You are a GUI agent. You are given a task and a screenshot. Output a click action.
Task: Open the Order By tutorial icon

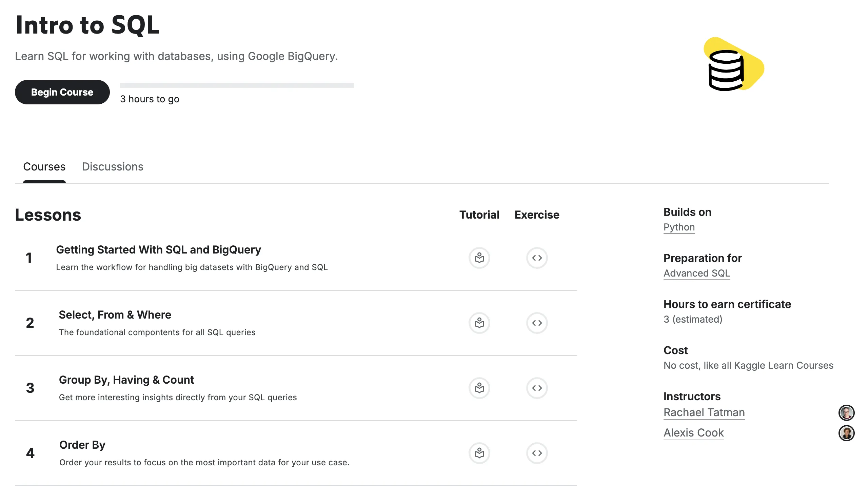tap(479, 453)
